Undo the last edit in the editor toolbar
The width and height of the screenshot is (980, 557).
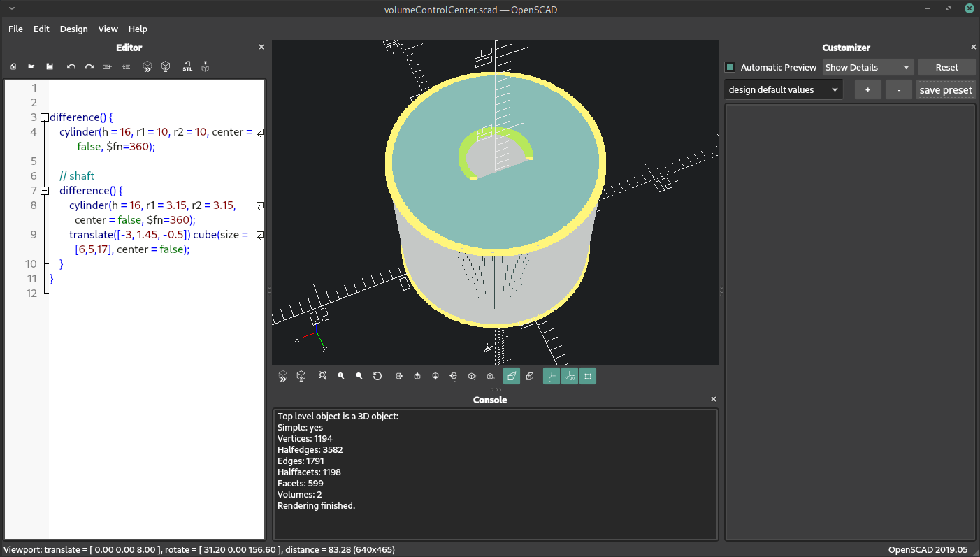click(71, 67)
